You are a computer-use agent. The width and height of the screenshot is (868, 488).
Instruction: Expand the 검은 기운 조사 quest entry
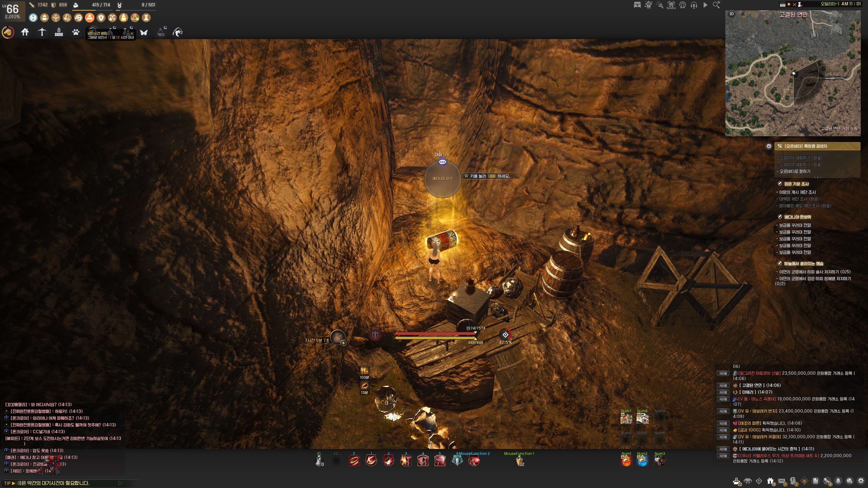pyautogui.click(x=796, y=184)
